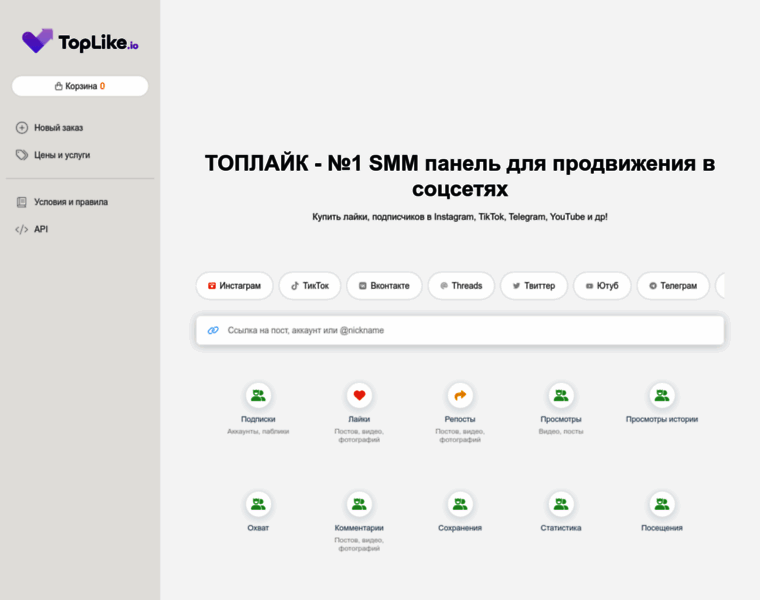
Task: Choose the Просмотры service icon
Action: point(561,395)
